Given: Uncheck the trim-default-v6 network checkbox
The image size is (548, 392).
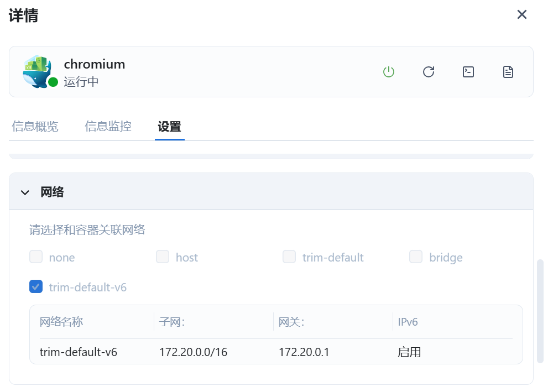Looking at the screenshot, I should tap(36, 287).
